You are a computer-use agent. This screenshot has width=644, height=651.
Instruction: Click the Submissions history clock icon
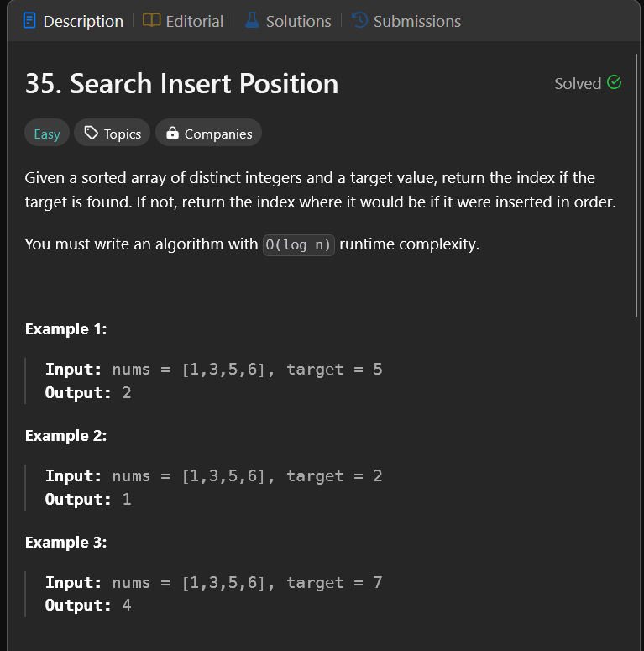360,21
